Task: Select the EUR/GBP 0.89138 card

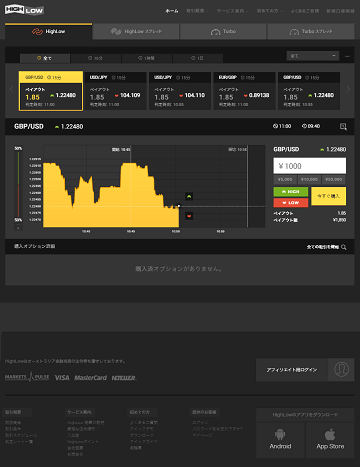Action: tap(245, 91)
